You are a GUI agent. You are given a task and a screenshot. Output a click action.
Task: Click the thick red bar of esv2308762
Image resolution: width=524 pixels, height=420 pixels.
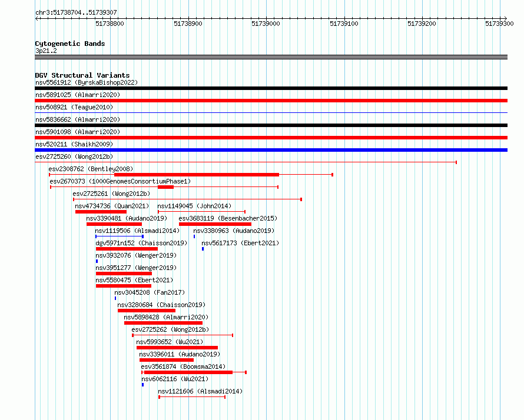click(197, 175)
